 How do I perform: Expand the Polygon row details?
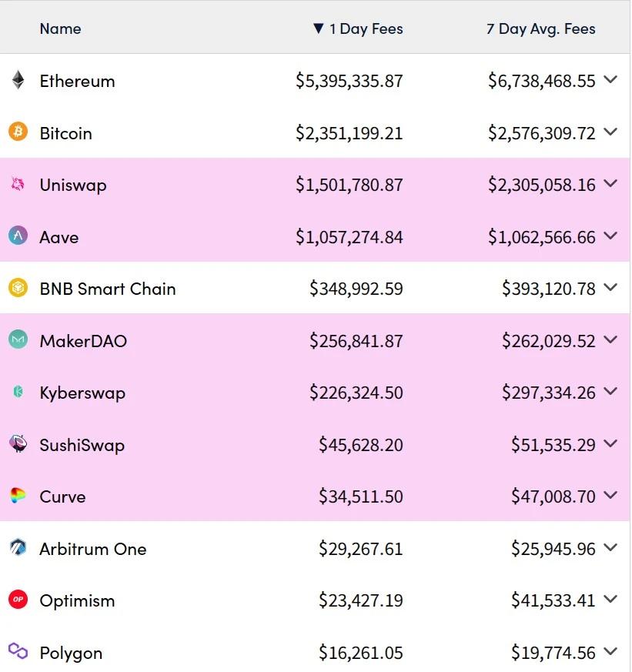point(611,653)
